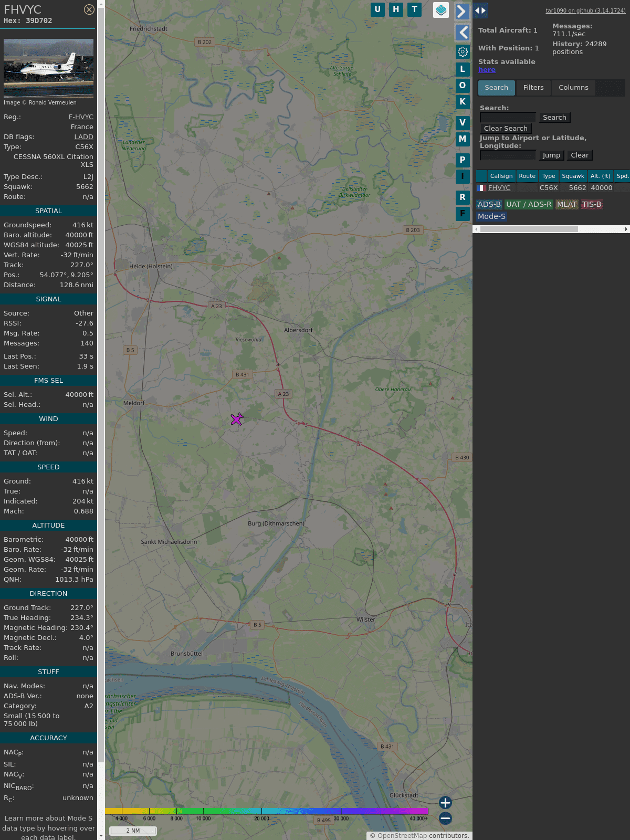Open the map layers selector
Screen dimensions: 630x840
point(441,10)
